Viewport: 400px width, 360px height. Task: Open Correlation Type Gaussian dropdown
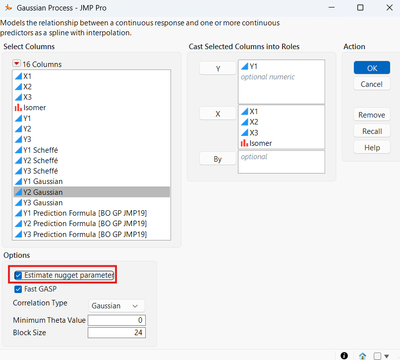[x=116, y=306]
